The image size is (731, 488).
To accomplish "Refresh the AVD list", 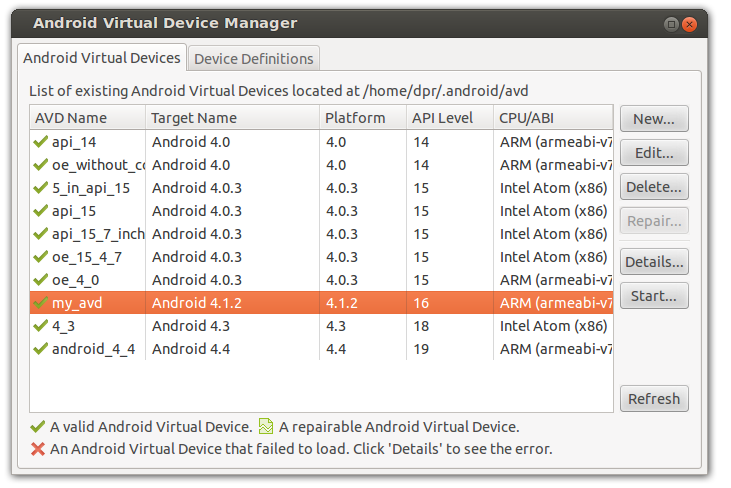I will [x=654, y=399].
